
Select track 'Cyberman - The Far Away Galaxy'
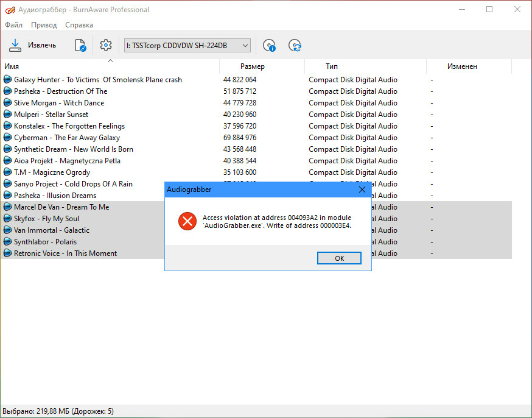(67, 138)
